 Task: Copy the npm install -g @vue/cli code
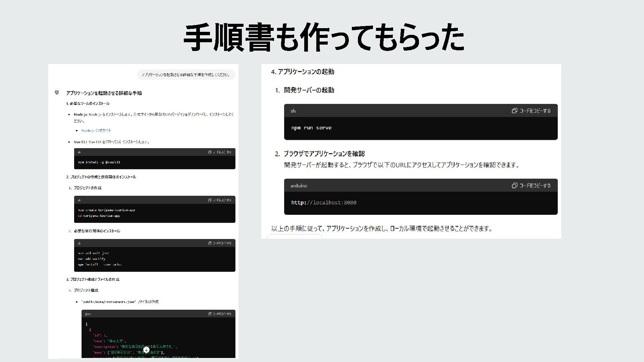pos(220,152)
